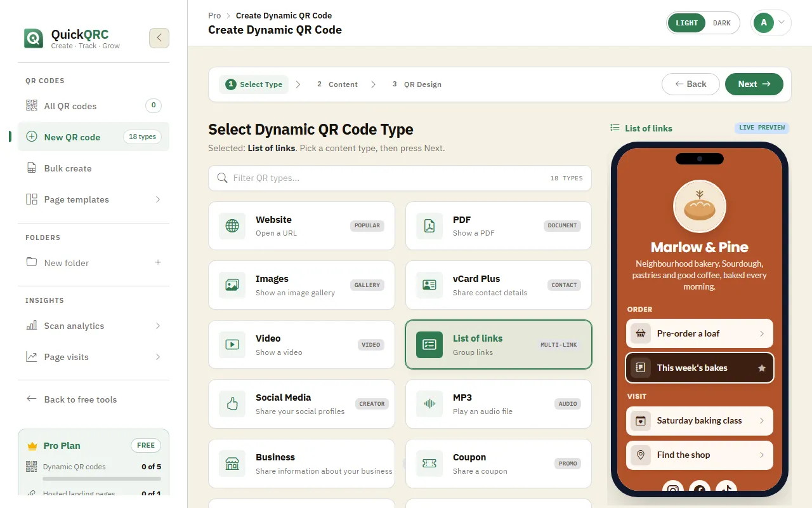812x508 pixels.
Task: Click the Video play icon
Action: click(232, 345)
